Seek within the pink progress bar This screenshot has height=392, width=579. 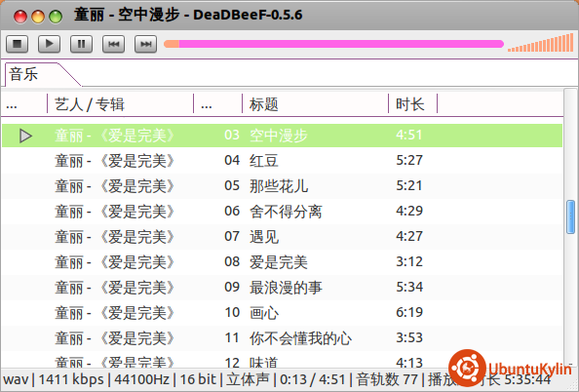[x=333, y=44]
